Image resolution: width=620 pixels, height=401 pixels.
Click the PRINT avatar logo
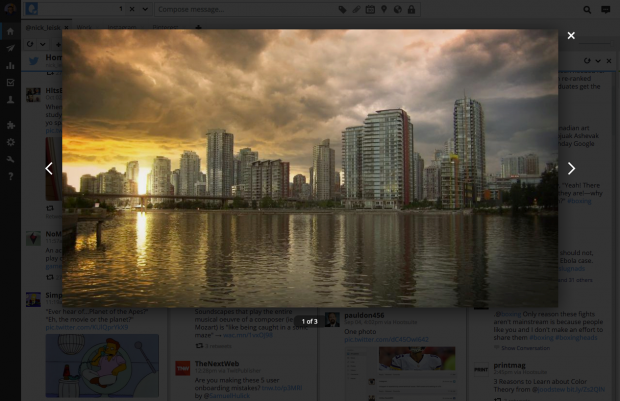tap(481, 370)
